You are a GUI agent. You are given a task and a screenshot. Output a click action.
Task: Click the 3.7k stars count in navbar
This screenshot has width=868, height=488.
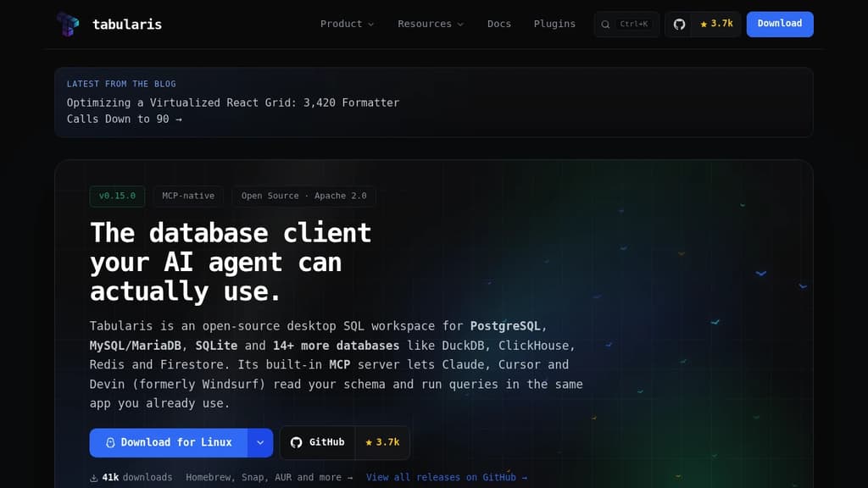coord(716,24)
